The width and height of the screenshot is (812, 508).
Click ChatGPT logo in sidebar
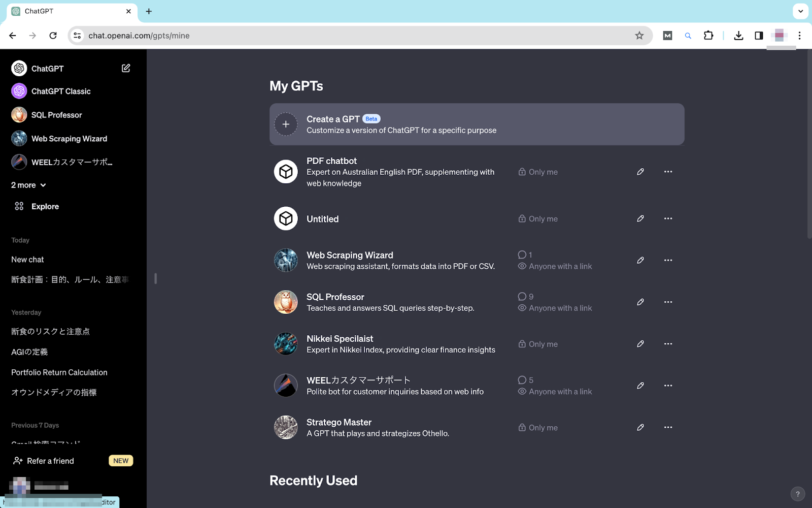pyautogui.click(x=19, y=68)
